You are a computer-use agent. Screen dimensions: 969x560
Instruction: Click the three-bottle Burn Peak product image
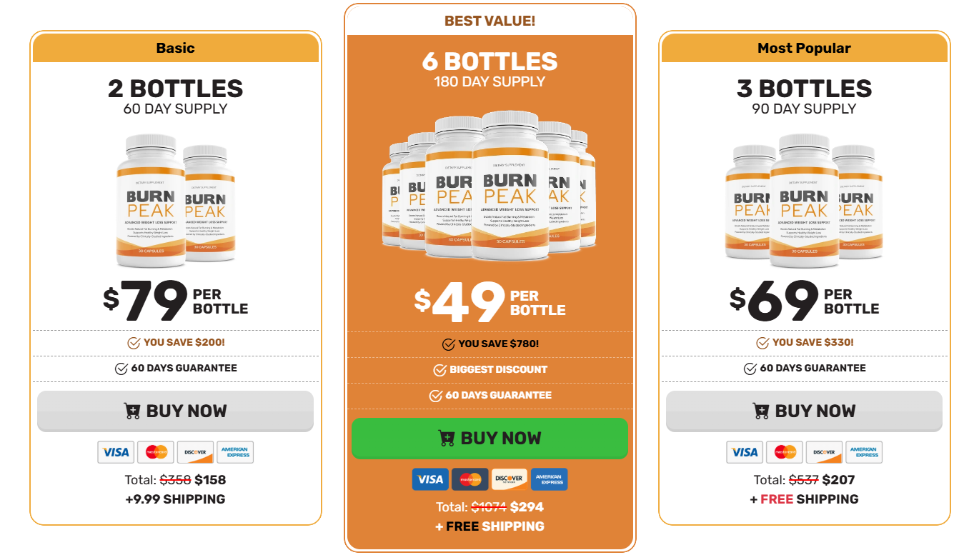[x=804, y=200]
